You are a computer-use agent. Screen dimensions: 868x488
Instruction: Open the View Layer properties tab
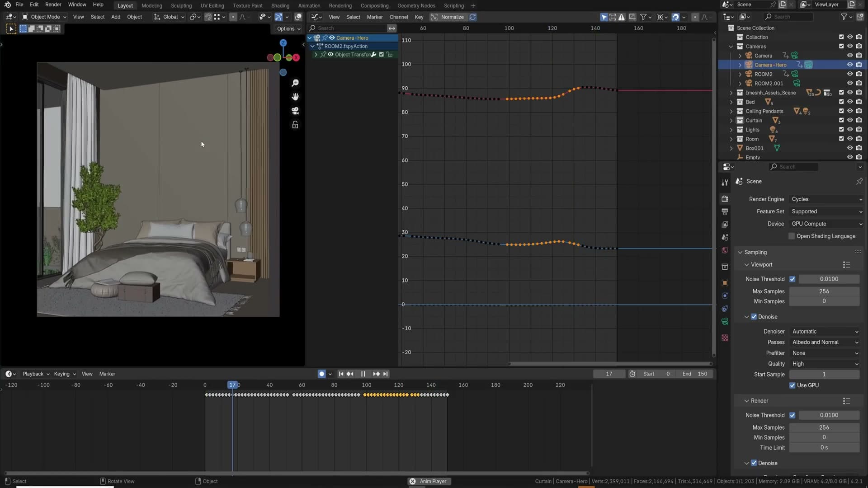[725, 224]
